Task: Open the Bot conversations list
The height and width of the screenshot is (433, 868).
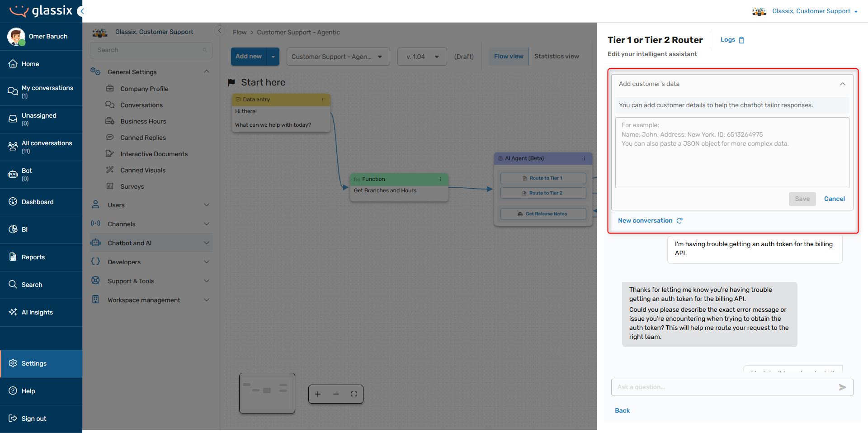Action: pos(41,174)
